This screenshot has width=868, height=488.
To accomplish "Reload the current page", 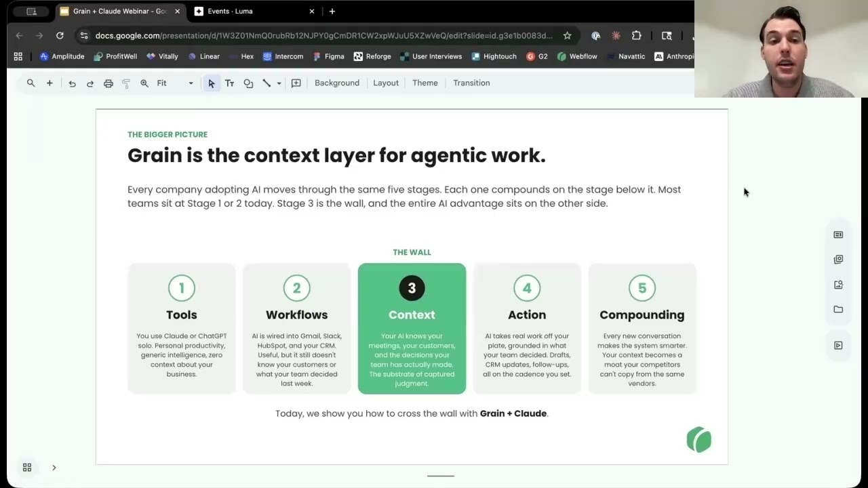I will point(60,35).
